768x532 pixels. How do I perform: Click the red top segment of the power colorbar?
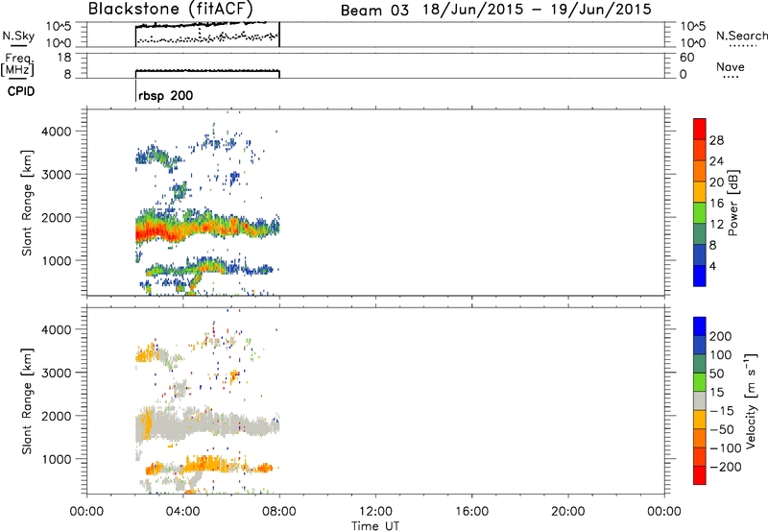(x=700, y=129)
